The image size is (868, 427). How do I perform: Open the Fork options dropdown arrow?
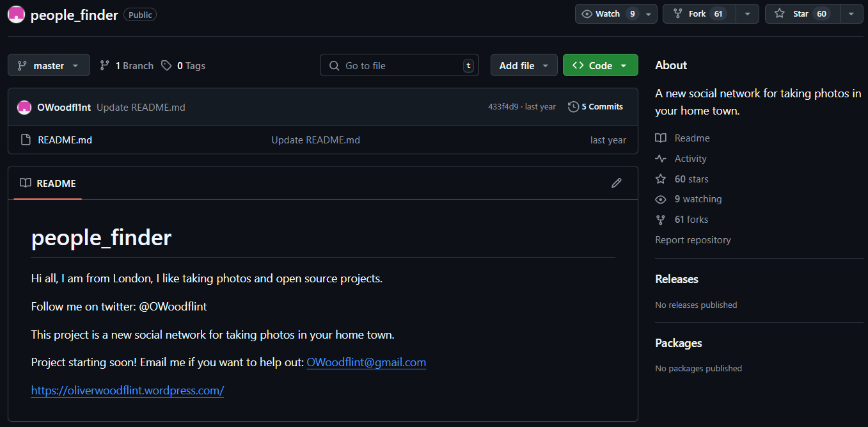pos(747,14)
